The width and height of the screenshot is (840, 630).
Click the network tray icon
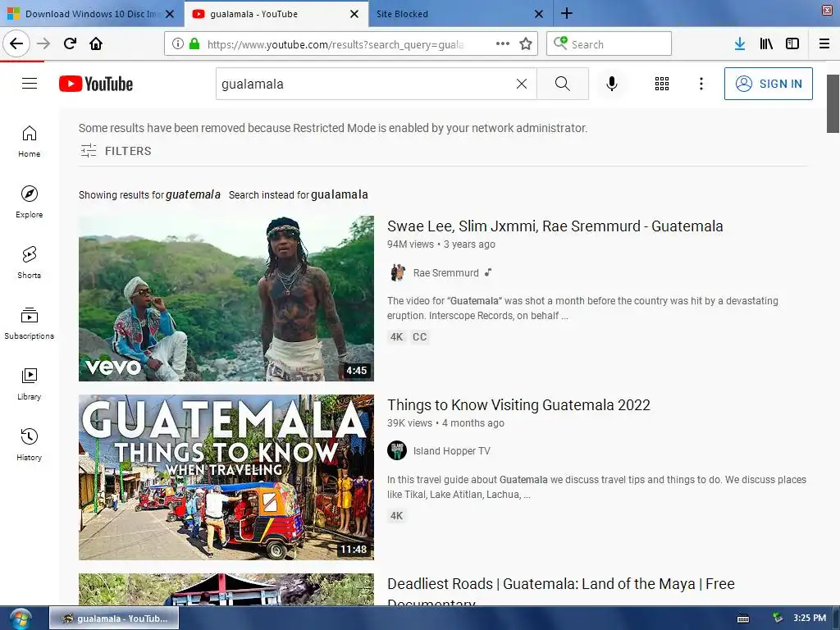[778, 618]
